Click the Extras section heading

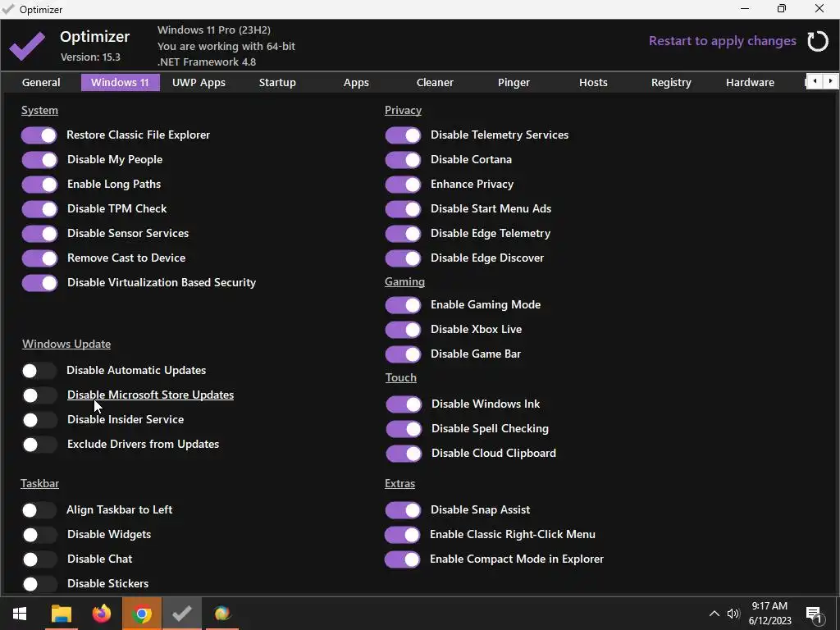(x=399, y=484)
